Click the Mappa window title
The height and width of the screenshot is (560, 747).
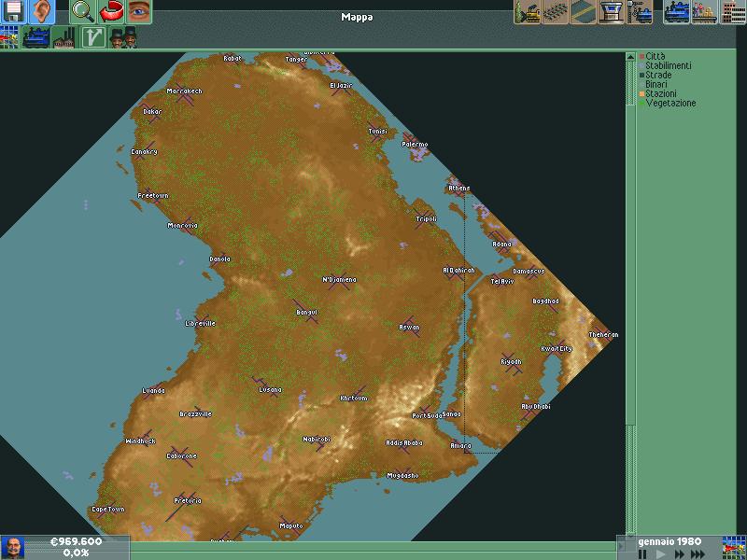coord(357,17)
